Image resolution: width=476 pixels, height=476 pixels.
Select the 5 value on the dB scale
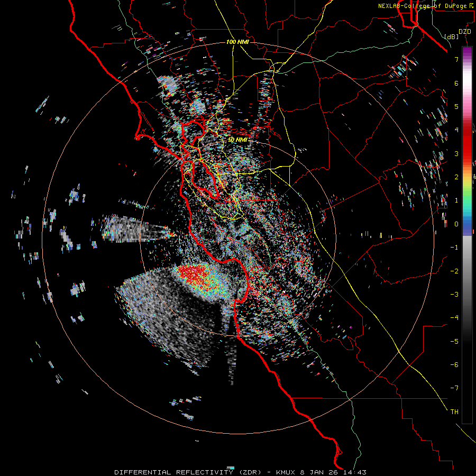[x=456, y=106]
